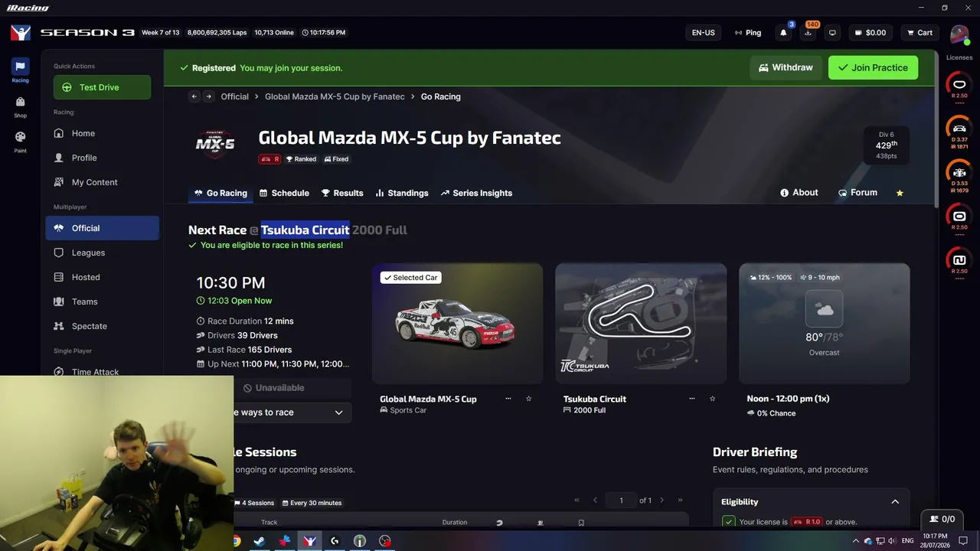Collapse the Eligibility section chevron
The width and height of the screenshot is (980, 551).
(x=895, y=502)
